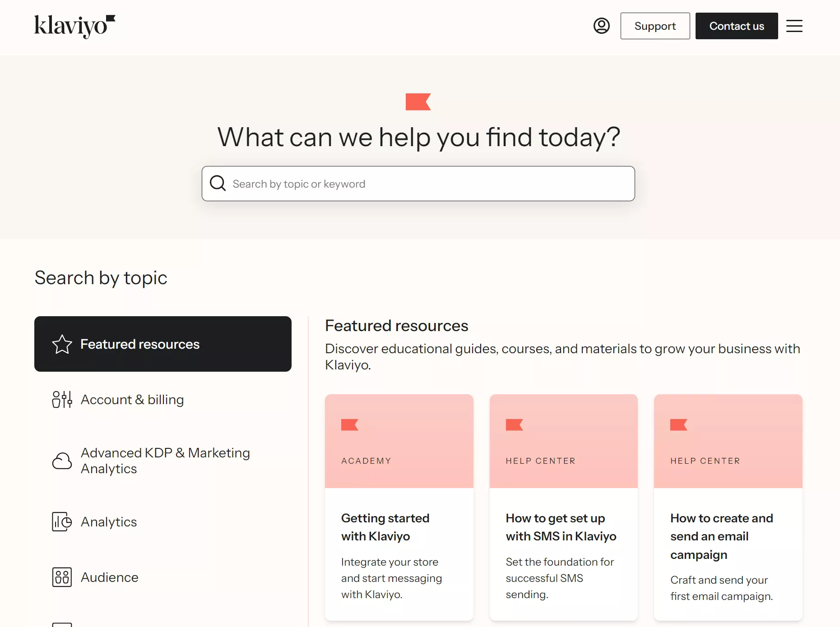The width and height of the screenshot is (840, 627).
Task: Focus the Search by topic or keyword field
Action: (x=418, y=184)
